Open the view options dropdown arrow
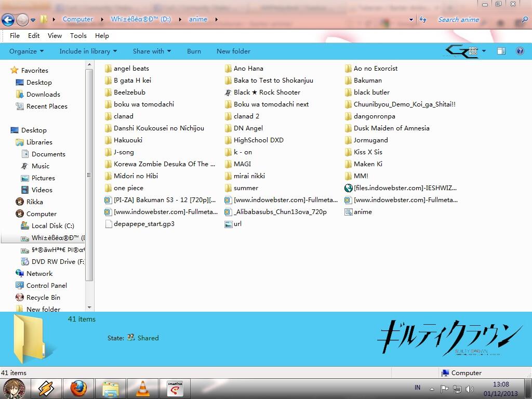Screen dimensions: 532x399 pyautogui.click(x=484, y=51)
